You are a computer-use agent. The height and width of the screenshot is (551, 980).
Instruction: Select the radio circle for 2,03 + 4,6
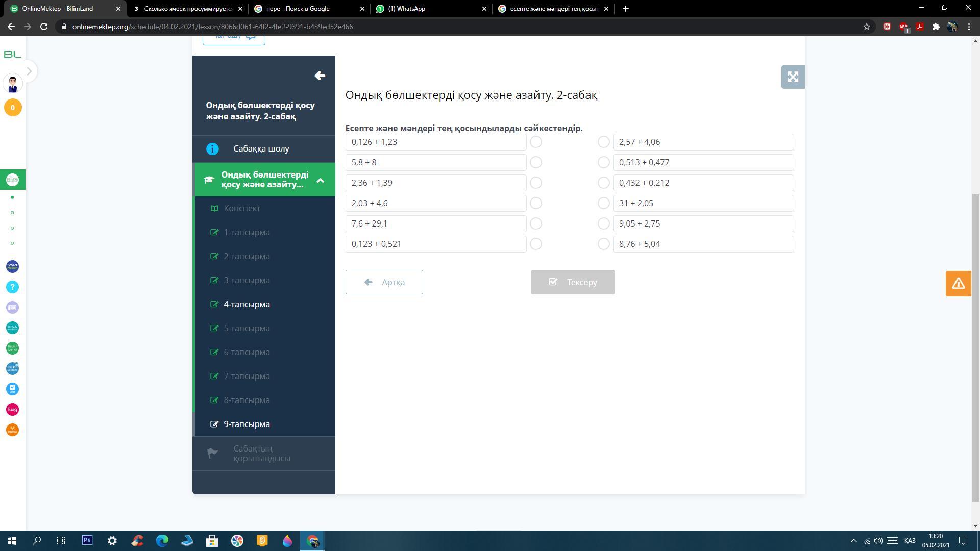coord(536,203)
